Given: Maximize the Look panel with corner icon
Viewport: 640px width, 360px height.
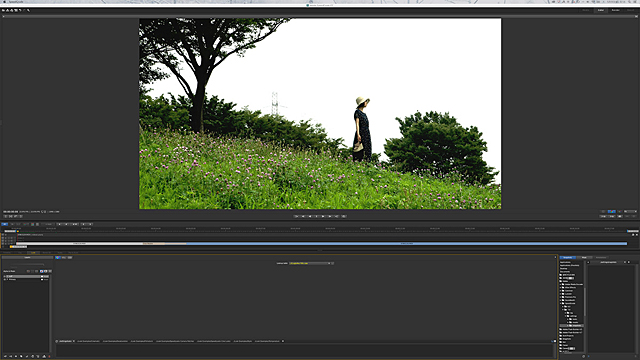Looking at the screenshot, I should pos(555,257).
